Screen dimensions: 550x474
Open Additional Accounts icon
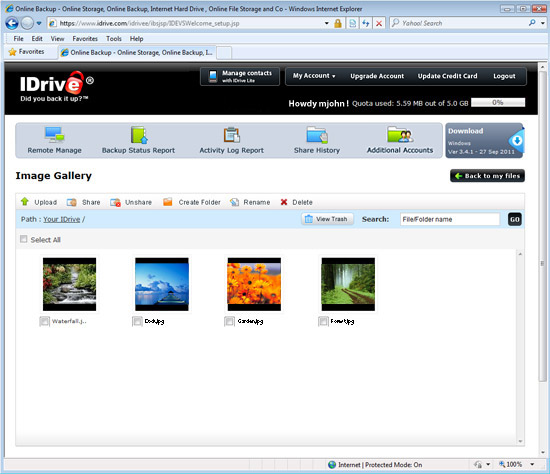[x=400, y=135]
